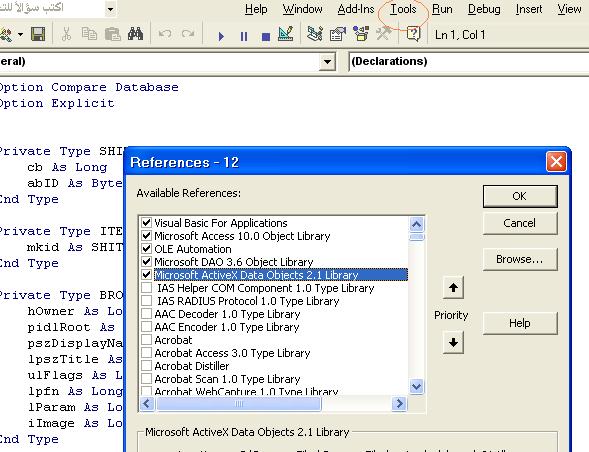This screenshot has height=452, width=589.
Task: Run code with the blue play icon
Action: pos(221,36)
